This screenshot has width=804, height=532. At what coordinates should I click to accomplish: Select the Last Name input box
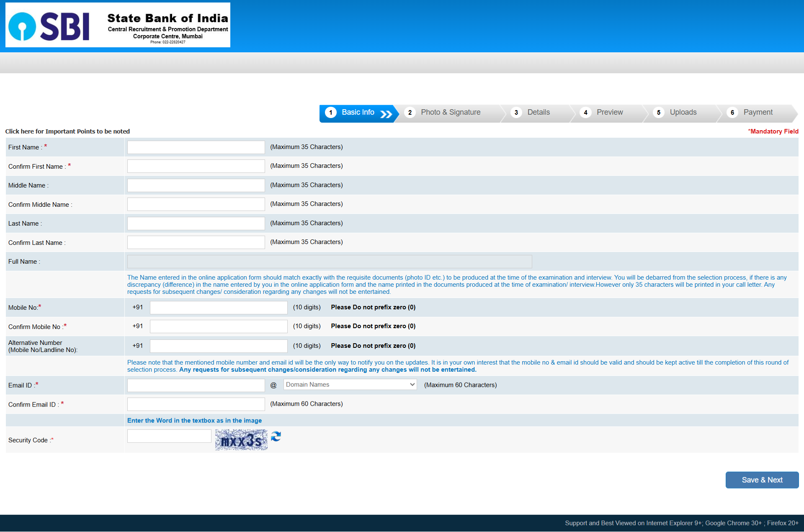[196, 224]
